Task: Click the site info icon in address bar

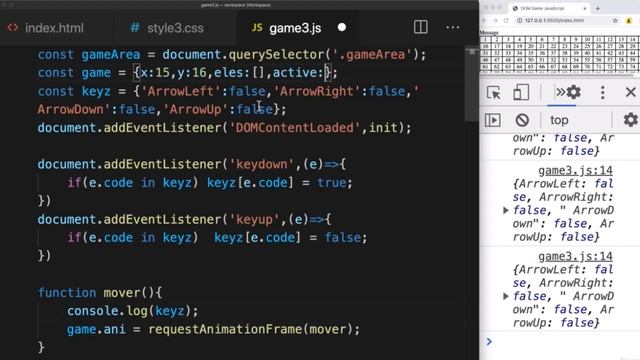Action: click(x=520, y=20)
